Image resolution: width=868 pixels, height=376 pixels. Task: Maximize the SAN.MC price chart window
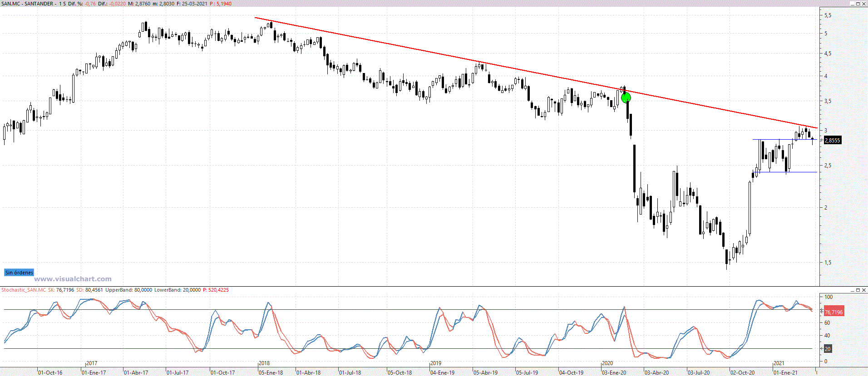click(x=858, y=4)
